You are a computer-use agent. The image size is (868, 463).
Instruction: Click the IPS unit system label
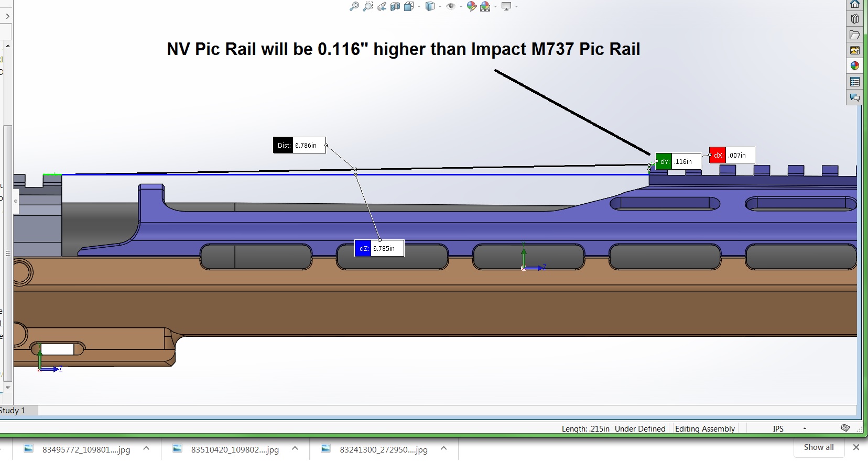(778, 428)
